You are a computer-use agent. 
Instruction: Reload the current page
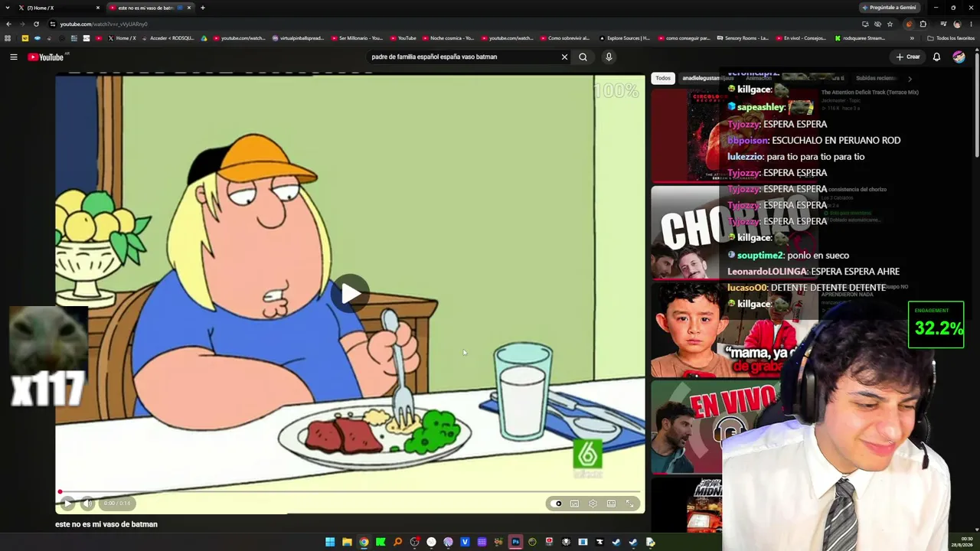[x=36, y=24]
